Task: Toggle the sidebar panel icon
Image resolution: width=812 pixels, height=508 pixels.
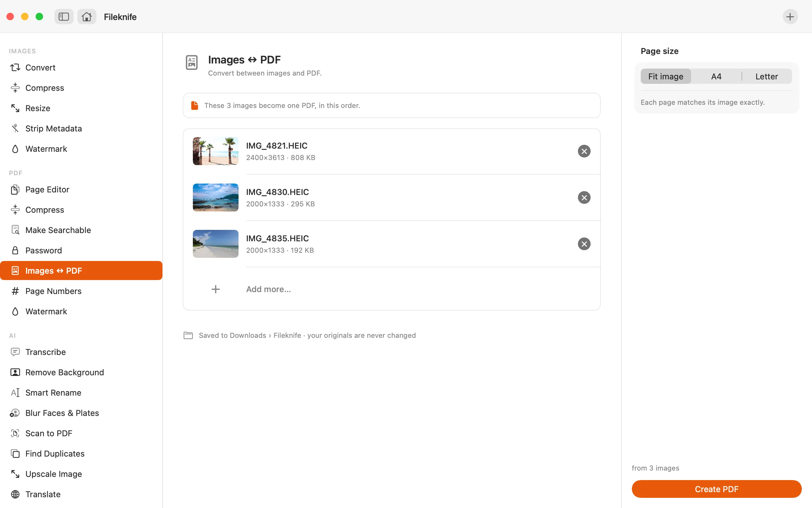Action: pos(64,17)
